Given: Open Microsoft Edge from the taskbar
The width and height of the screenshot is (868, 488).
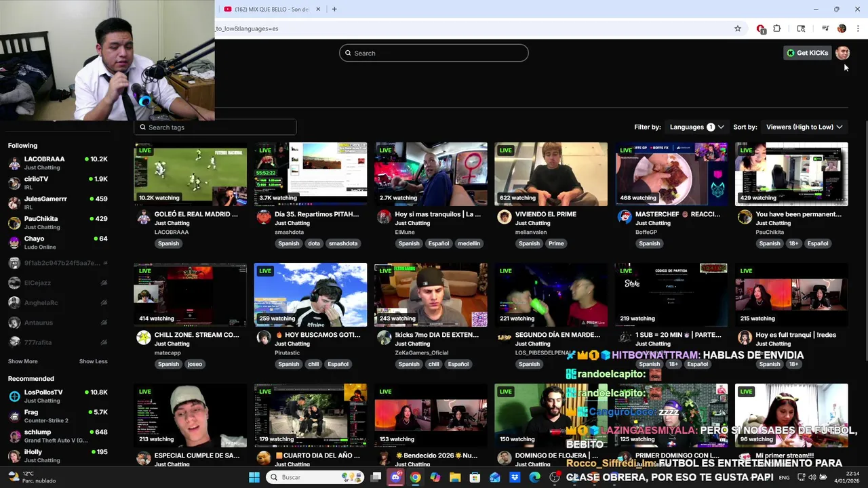Looking at the screenshot, I should [534, 477].
